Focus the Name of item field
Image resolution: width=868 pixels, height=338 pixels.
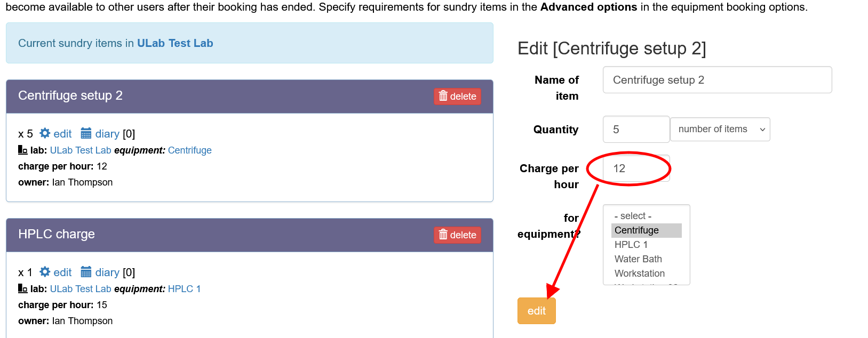717,80
